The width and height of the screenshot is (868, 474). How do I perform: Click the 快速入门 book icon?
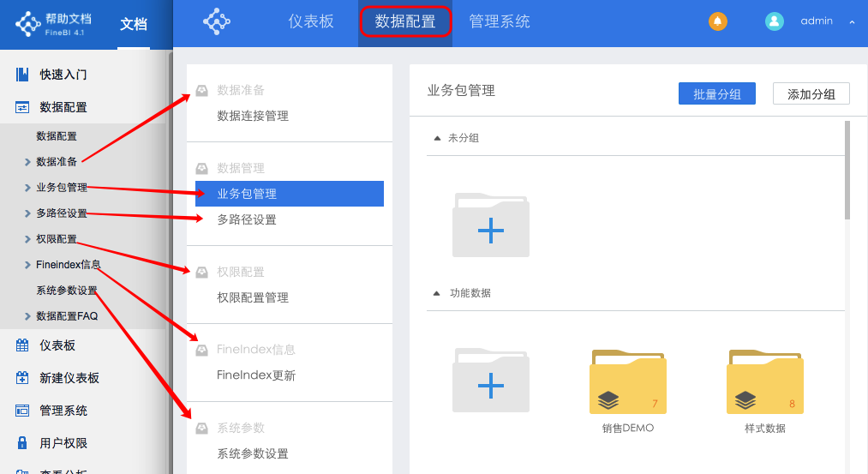pos(22,75)
